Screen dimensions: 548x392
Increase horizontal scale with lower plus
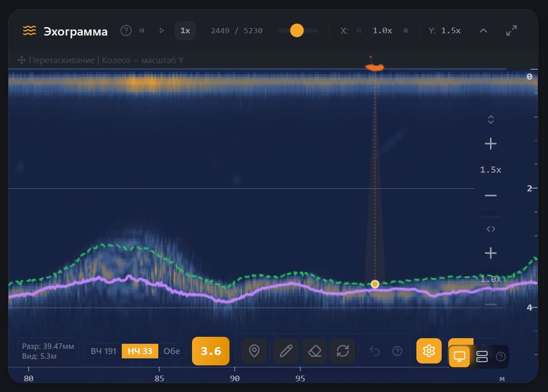(491, 253)
